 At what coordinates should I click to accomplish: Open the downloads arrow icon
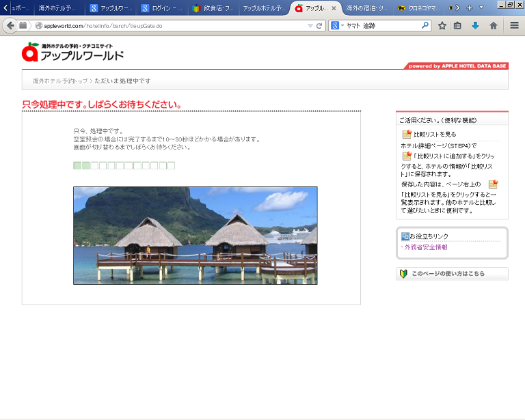(475, 25)
